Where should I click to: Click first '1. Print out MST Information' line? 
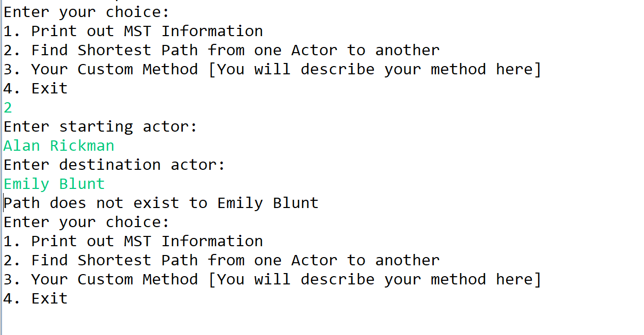(133, 31)
